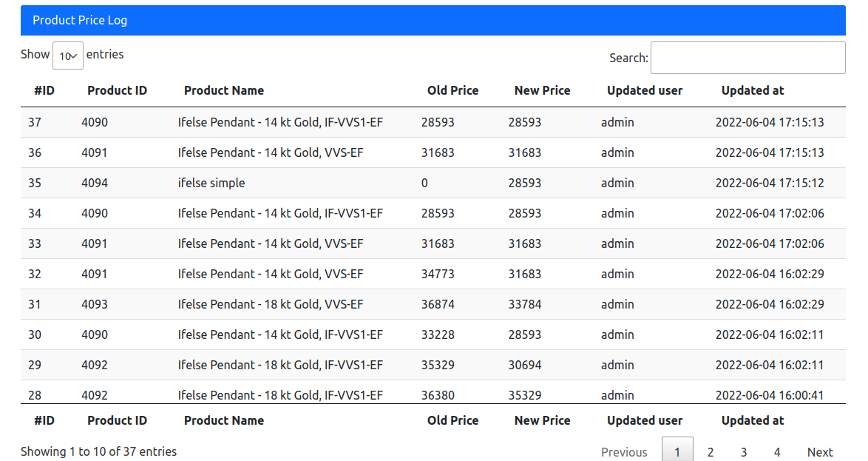Screen dimensions: 868x461
Task: Click the Next pagination button
Action: [x=820, y=452]
